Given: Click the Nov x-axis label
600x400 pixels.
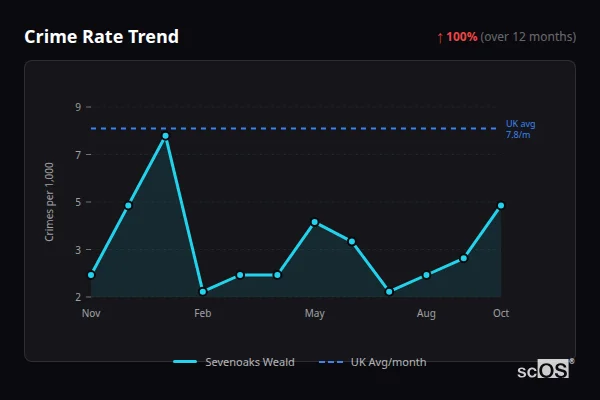Looking at the screenshot, I should point(91,314).
